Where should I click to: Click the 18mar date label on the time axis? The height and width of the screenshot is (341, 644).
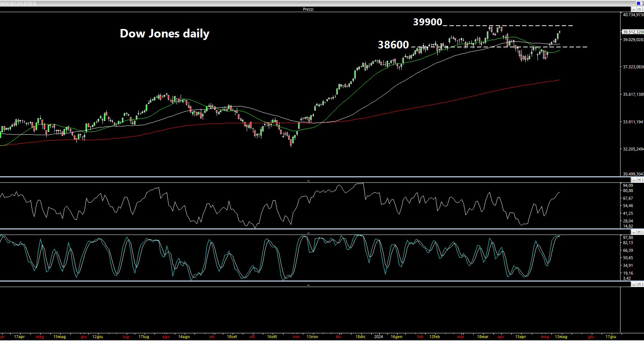[482, 337]
